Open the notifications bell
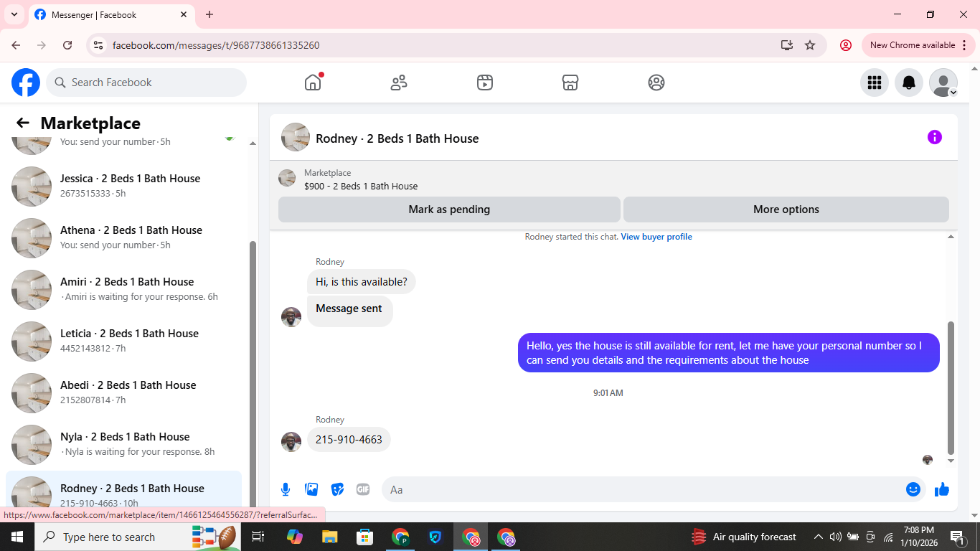This screenshot has width=980, height=551. 909,83
